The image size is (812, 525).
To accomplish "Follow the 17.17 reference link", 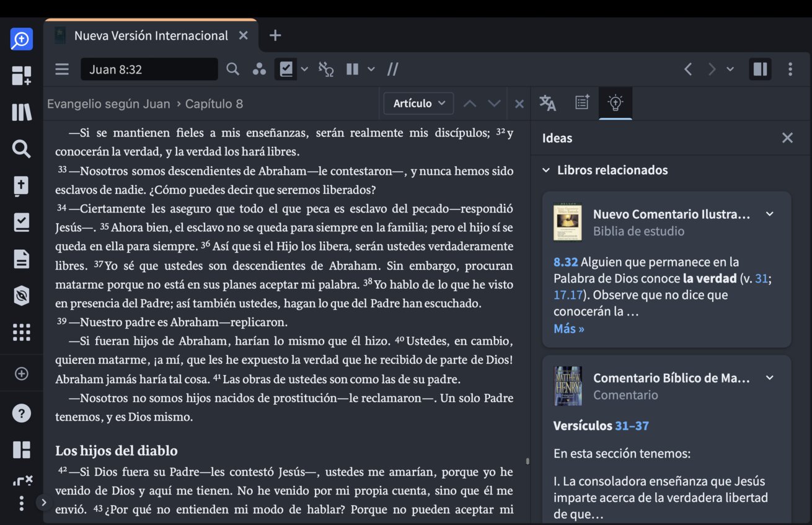I will pos(568,295).
